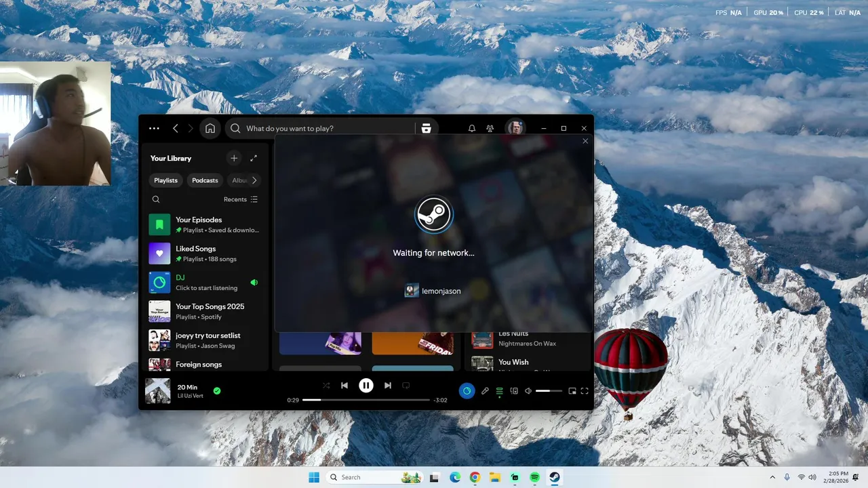Image resolution: width=868 pixels, height=488 pixels.
Task: Open File Explorer from the taskbar
Action: [x=495, y=477]
